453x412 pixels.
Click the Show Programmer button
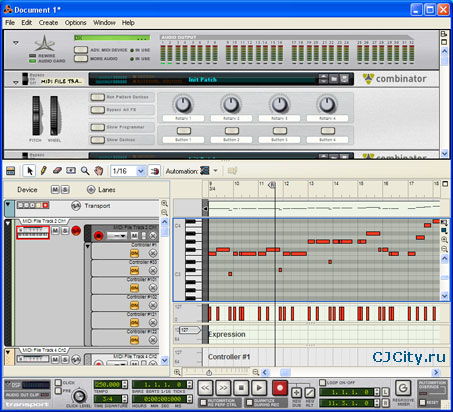tap(97, 127)
